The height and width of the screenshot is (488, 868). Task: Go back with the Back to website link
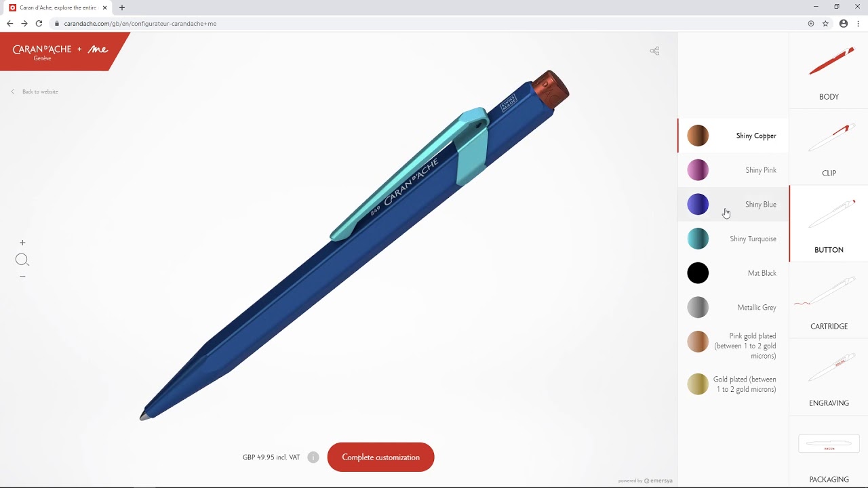(35, 91)
